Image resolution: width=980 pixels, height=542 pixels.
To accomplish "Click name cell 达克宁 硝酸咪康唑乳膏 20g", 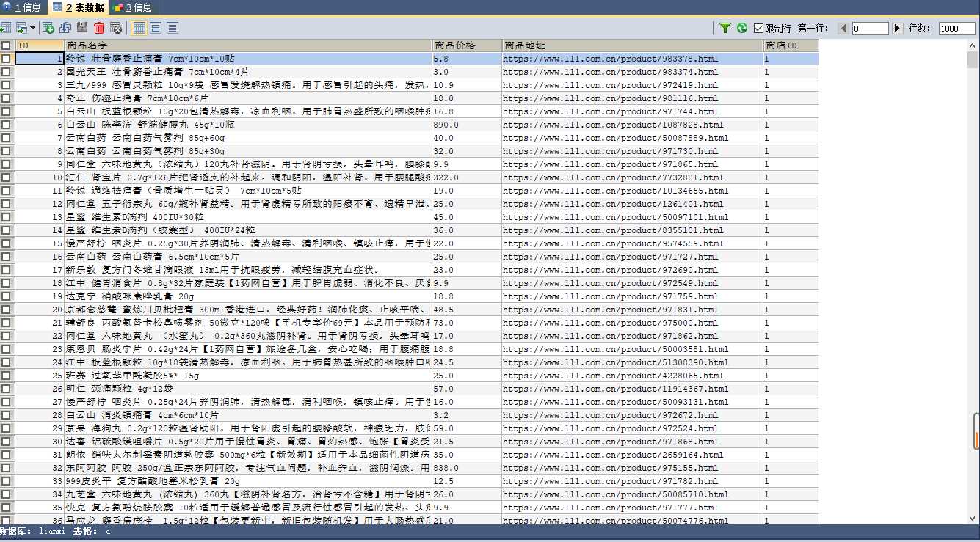I will pos(248,296).
